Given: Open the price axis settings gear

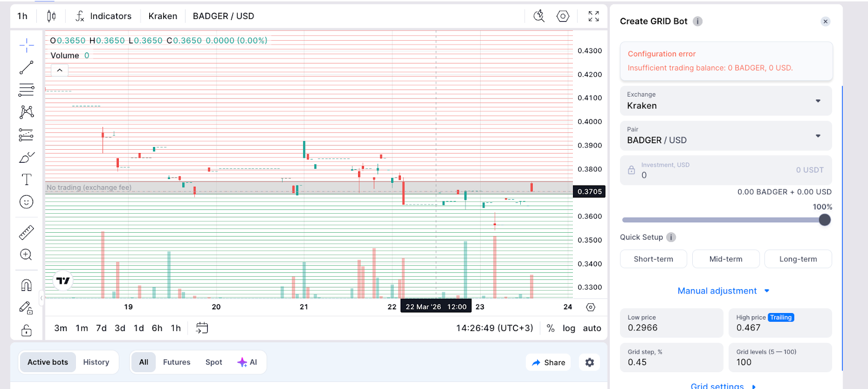Looking at the screenshot, I should [x=591, y=307].
